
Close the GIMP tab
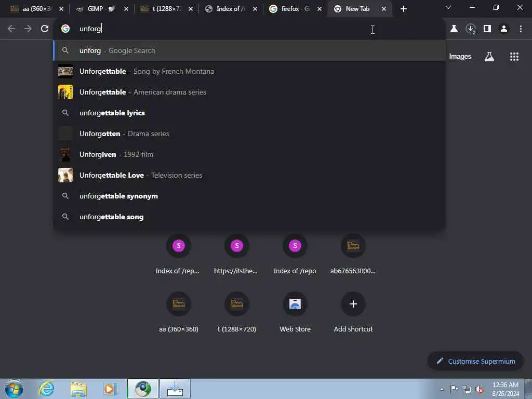click(126, 9)
